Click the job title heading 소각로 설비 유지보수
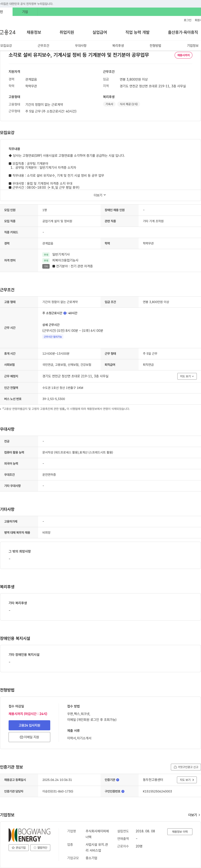This screenshot has width=201, height=868. pyautogui.click(x=79, y=55)
